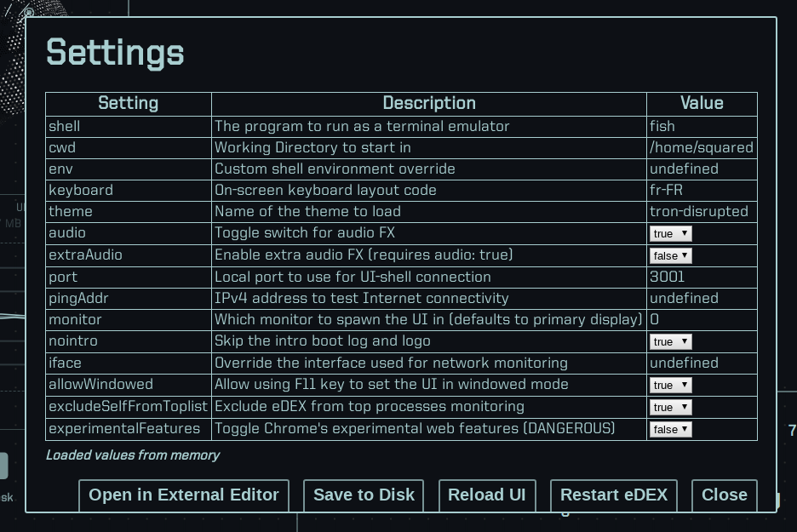This screenshot has width=797, height=532.
Task: Expand the extraAudio value dropdown
Action: 670,255
